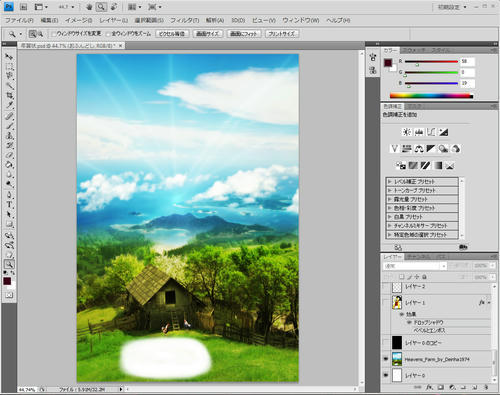The height and width of the screenshot is (395, 500).
Task: Click the fx layer style icon at panel bottom
Action: click(430, 387)
